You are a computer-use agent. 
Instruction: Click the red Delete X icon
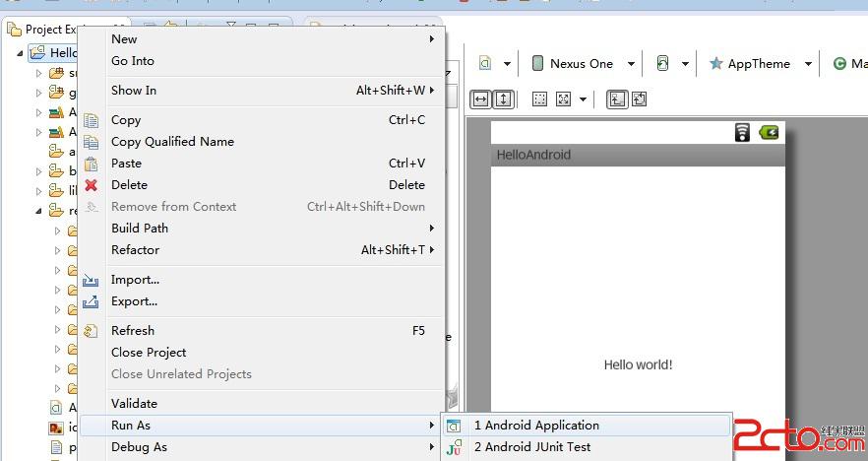91,185
